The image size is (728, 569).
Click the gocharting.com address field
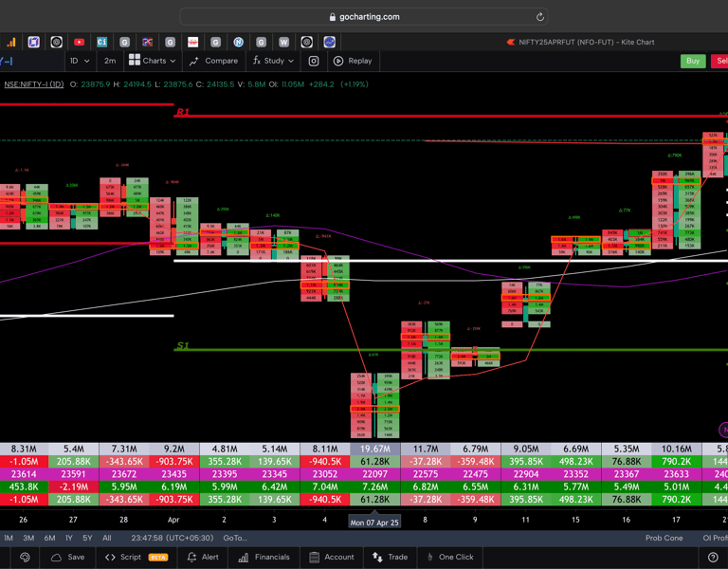[364, 17]
